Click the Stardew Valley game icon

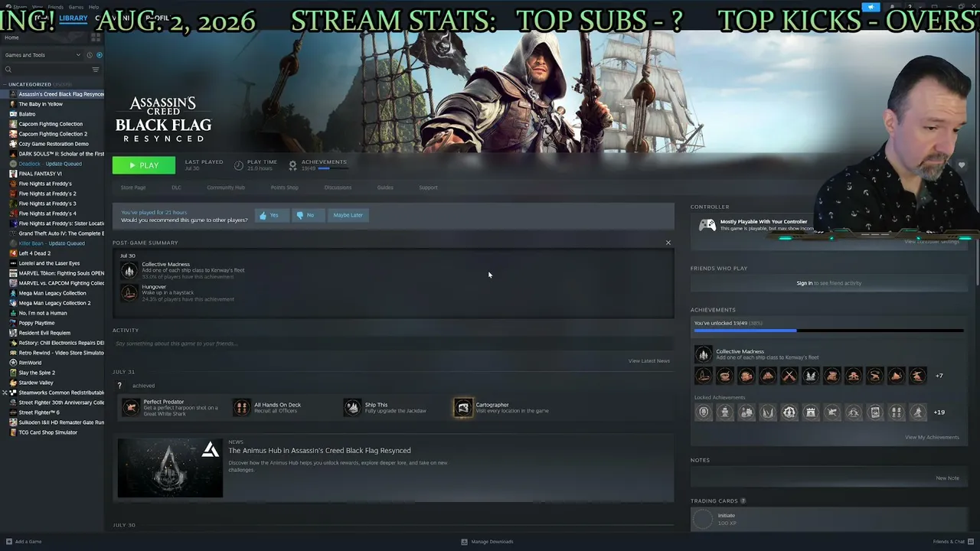[13, 383]
